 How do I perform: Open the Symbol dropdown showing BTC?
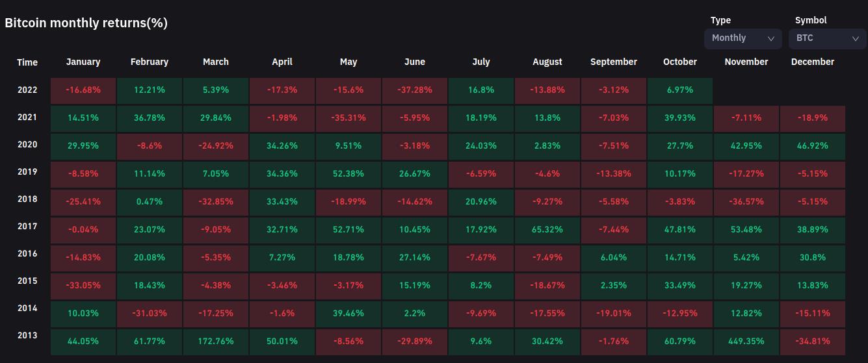[x=827, y=38]
